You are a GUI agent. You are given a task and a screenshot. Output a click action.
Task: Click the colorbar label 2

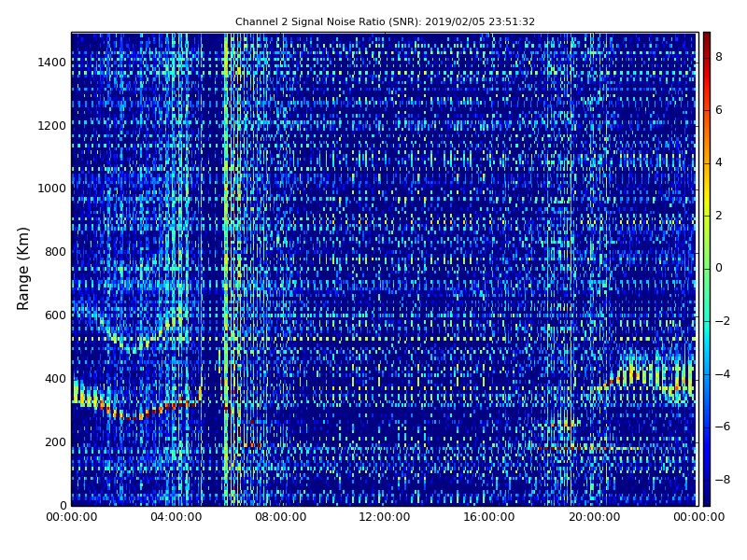click(719, 216)
